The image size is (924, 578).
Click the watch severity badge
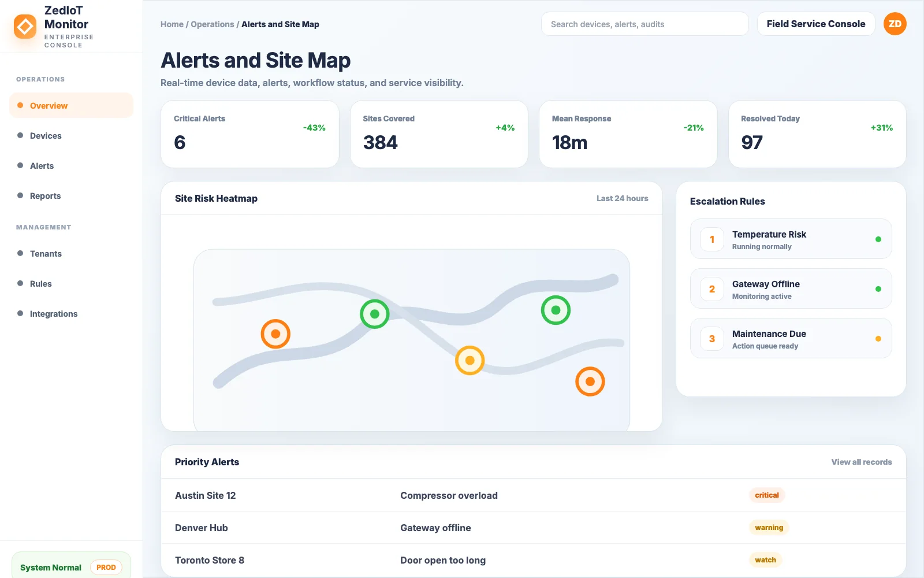765,560
